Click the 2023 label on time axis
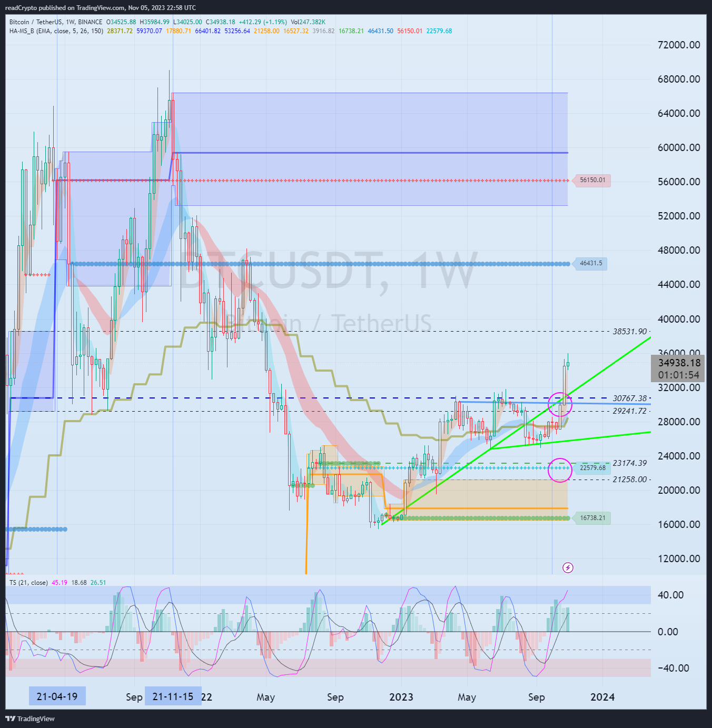This screenshot has width=712, height=728. pyautogui.click(x=401, y=697)
